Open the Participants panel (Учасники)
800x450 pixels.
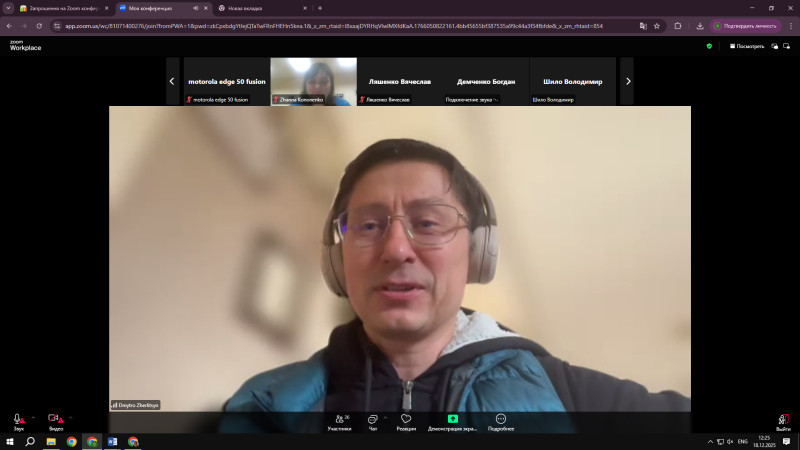339,420
